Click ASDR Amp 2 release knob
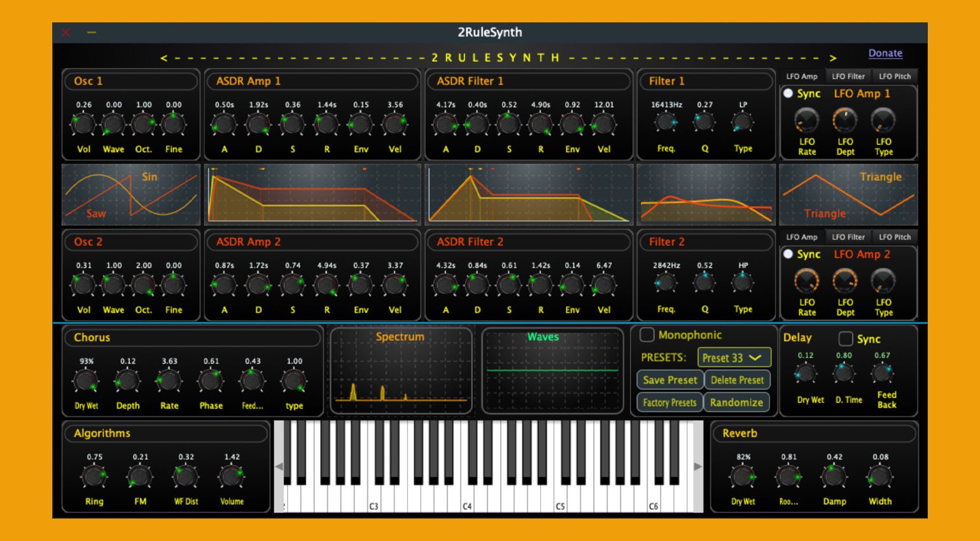Viewport: 980px width, 541px height. [x=326, y=285]
